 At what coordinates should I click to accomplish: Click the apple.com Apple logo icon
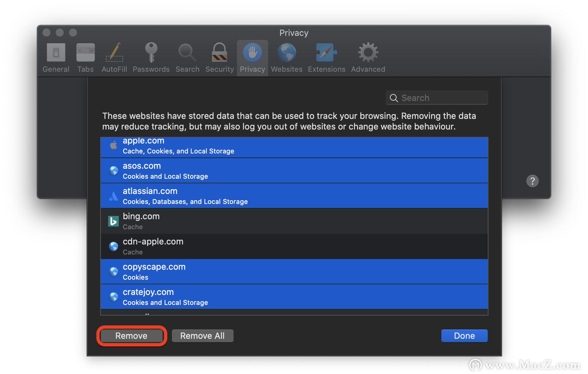113,145
